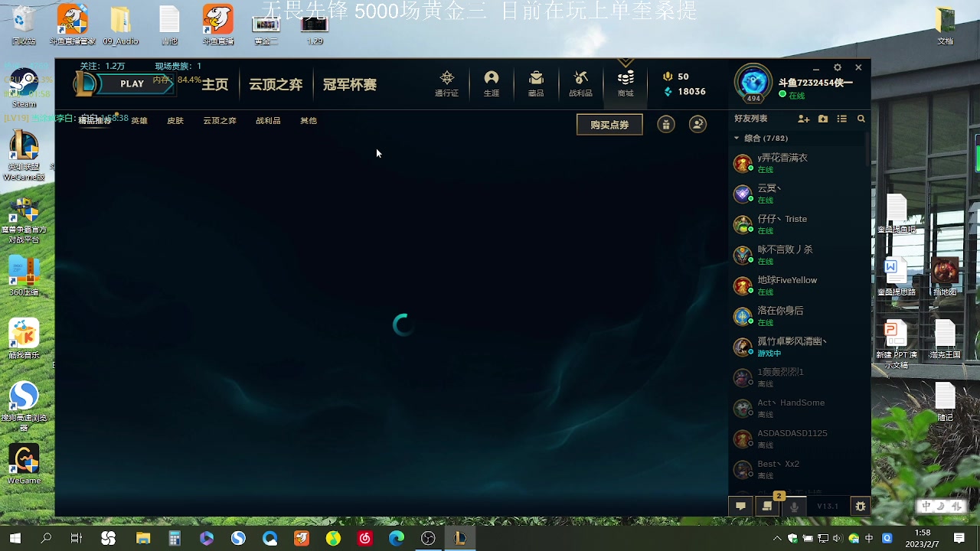Screen dimensions: 980x551
Task: Open chat with friend 咏不言败丿杀
Action: point(796,255)
